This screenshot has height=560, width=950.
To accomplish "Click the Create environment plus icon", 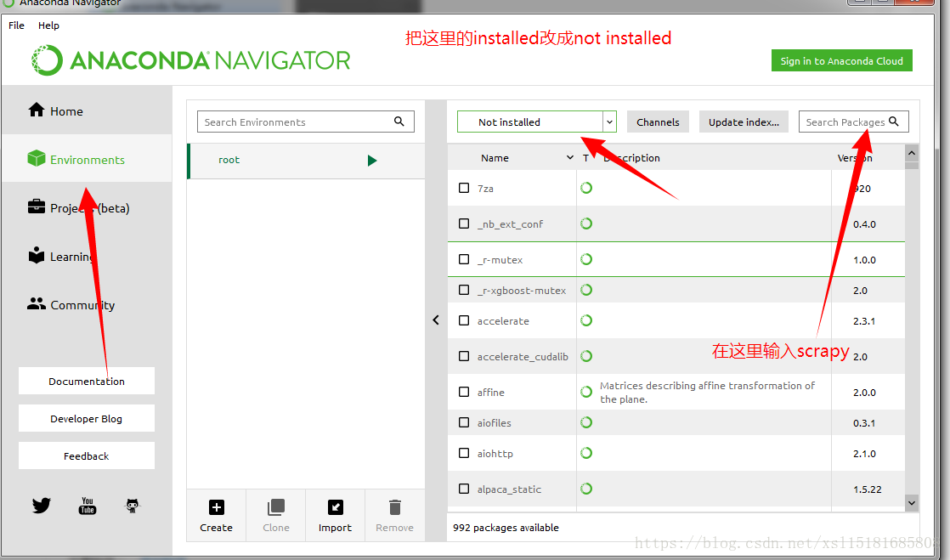I will click(217, 507).
